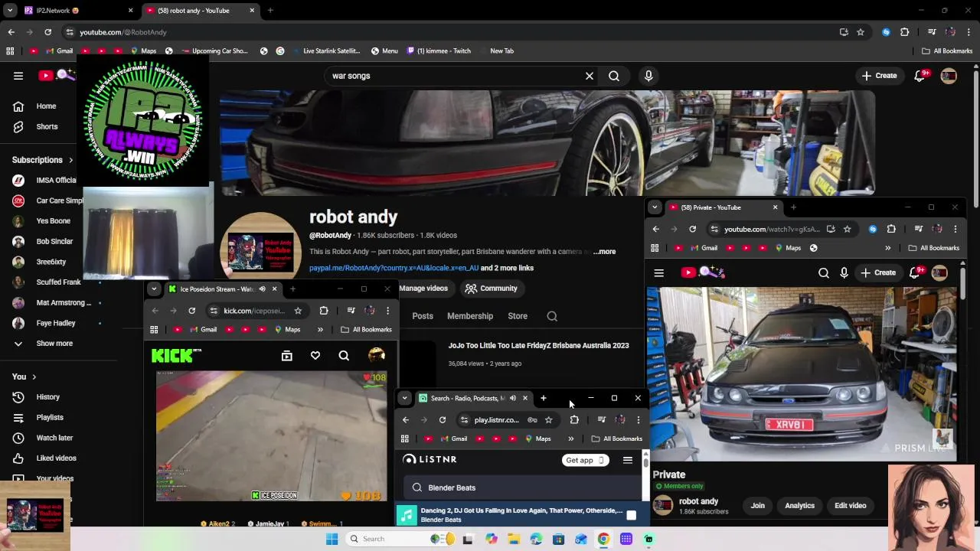
Task: Open tab search dropdown in LiSTNR window
Action: coord(404,398)
